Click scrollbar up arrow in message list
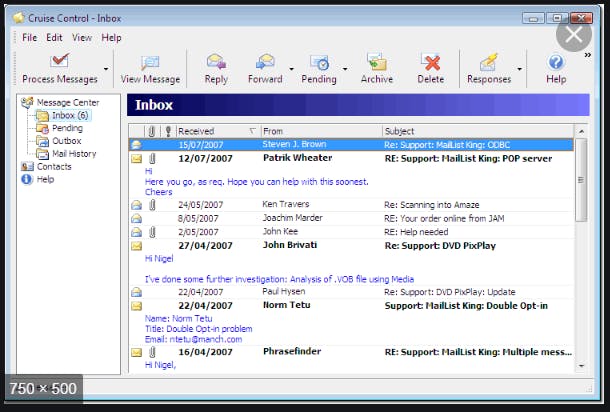Image resolution: width=610 pixels, height=412 pixels. (581, 131)
